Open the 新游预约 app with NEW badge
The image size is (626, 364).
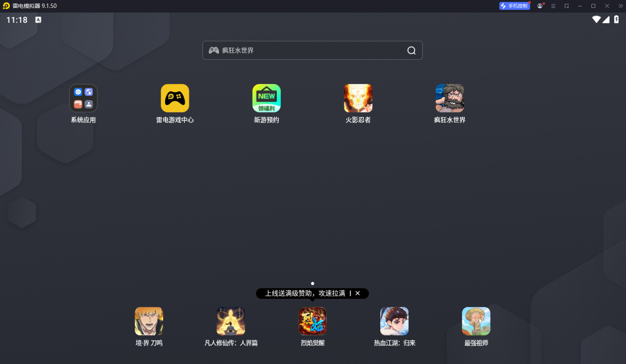tap(267, 98)
